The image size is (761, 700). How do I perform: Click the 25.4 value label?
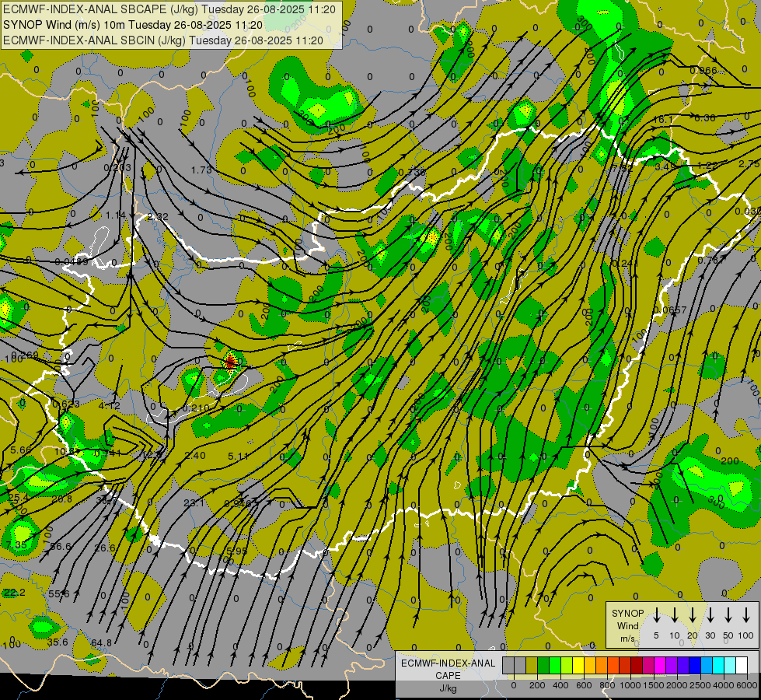[18, 497]
